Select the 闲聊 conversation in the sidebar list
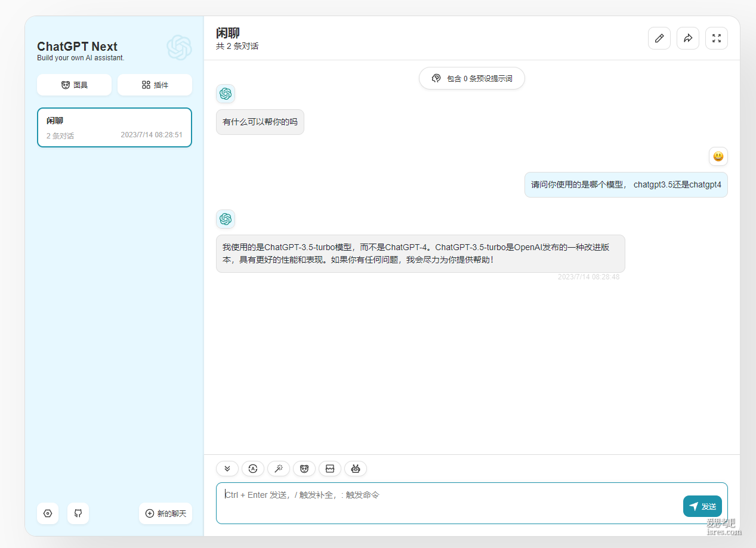This screenshot has width=756, height=548. pyautogui.click(x=115, y=127)
